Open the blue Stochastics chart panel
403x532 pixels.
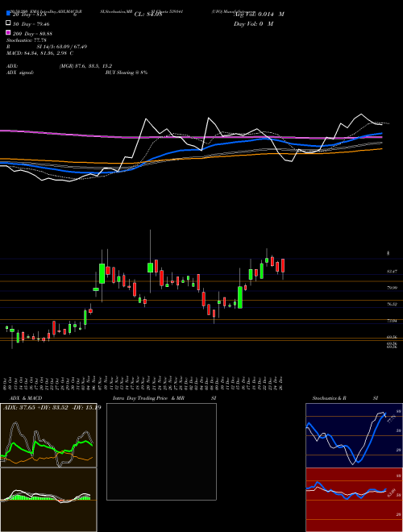(x=354, y=435)
